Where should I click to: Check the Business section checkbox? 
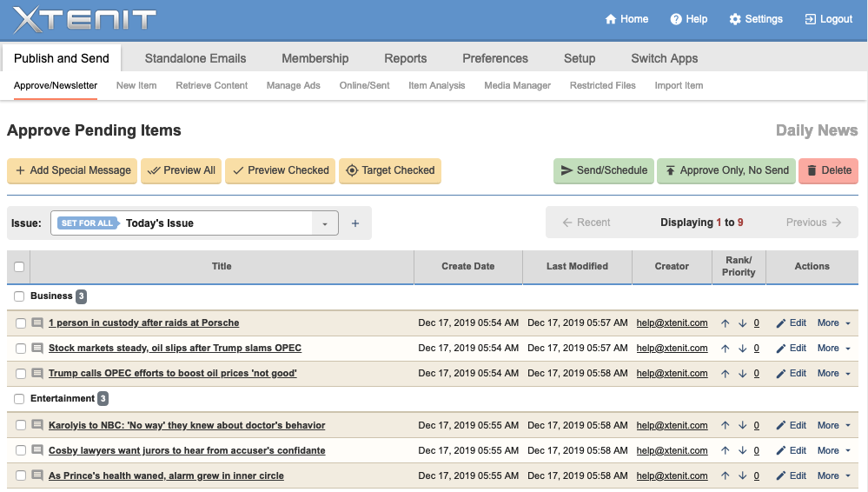[x=19, y=296]
